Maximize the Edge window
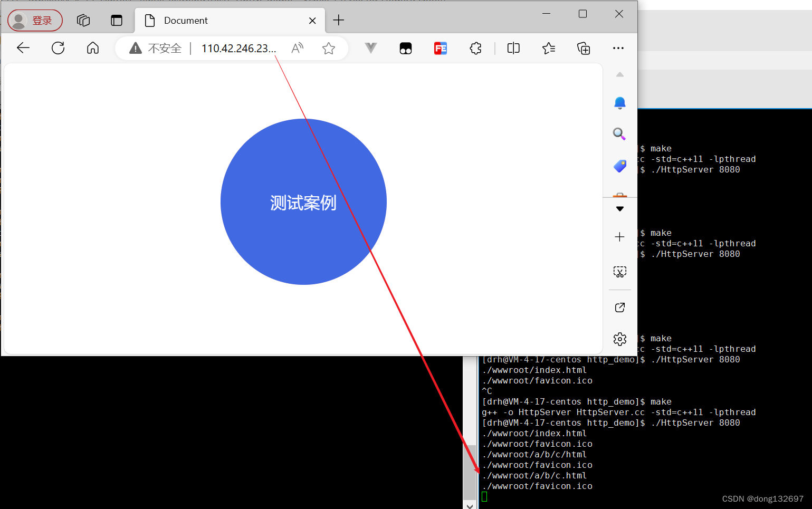The height and width of the screenshot is (509, 812). pos(582,14)
